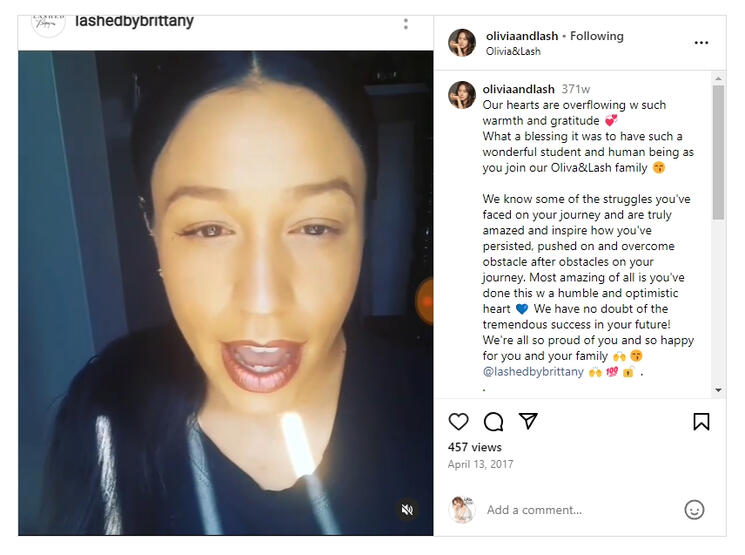745x555 pixels.
Task: Share post with paper plane icon
Action: (x=528, y=421)
